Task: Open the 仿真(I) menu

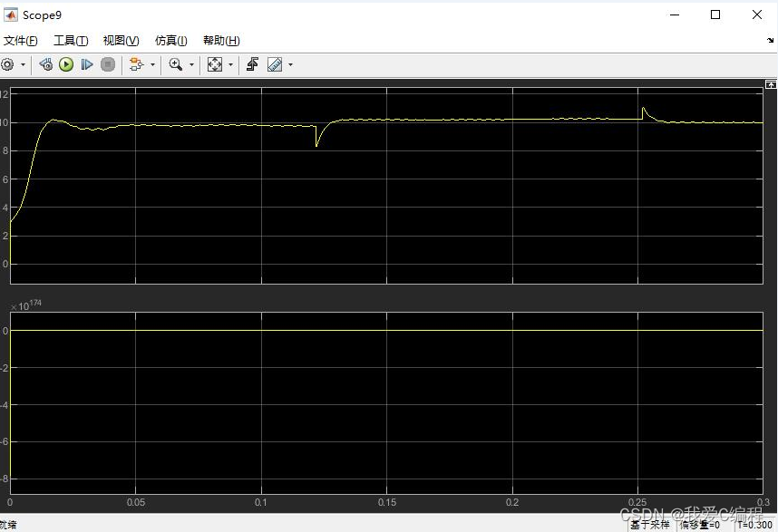Action: tap(170, 41)
